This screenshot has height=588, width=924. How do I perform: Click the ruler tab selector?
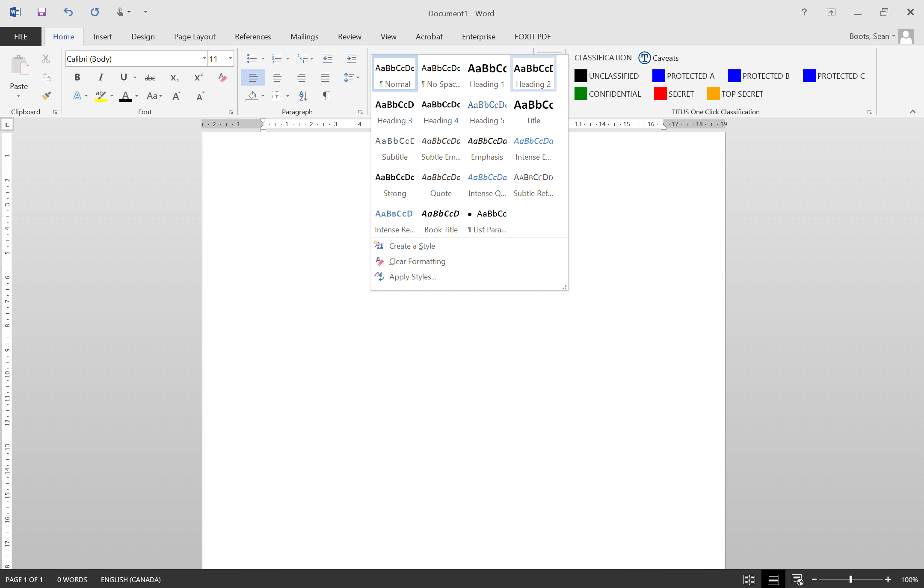tap(7, 125)
